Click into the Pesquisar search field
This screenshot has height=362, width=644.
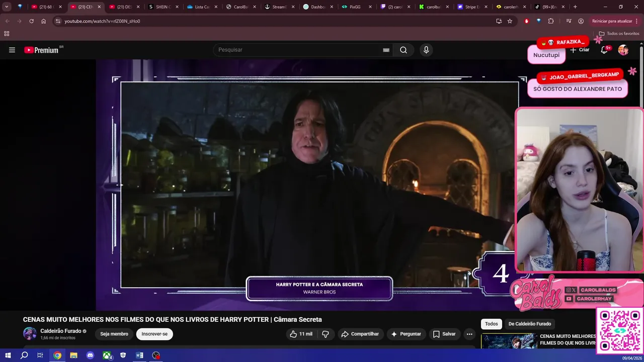299,50
